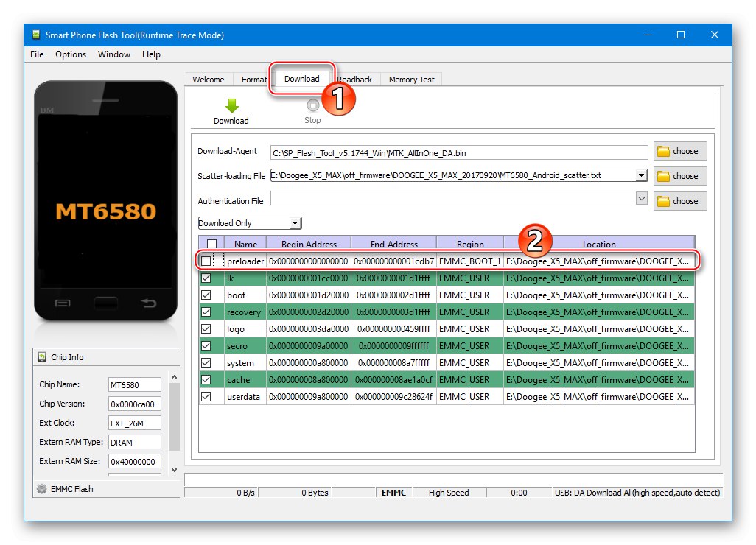Click the EMMC Flash icon
Screen dimensions: 756x545
[41, 489]
